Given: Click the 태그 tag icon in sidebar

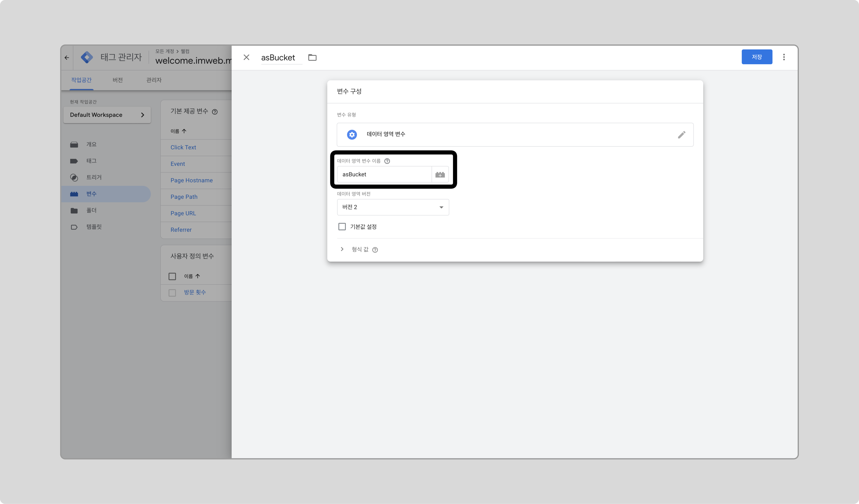Looking at the screenshot, I should (74, 161).
